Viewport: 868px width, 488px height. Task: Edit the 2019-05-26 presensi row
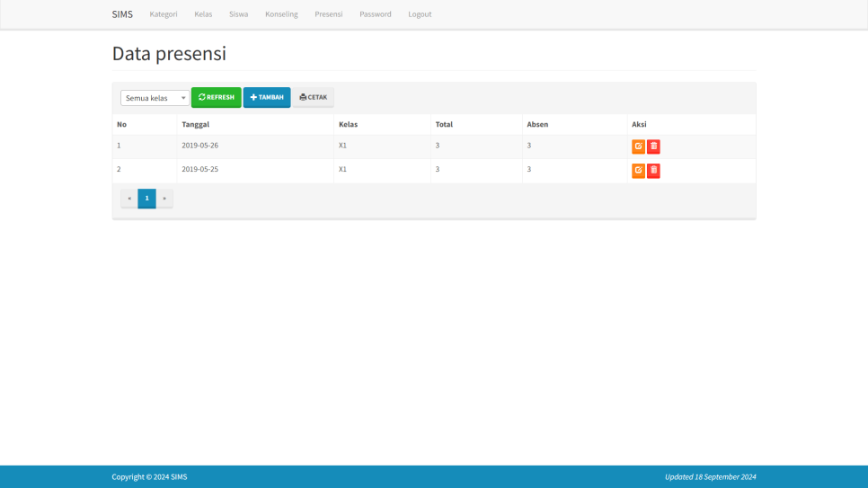638,146
